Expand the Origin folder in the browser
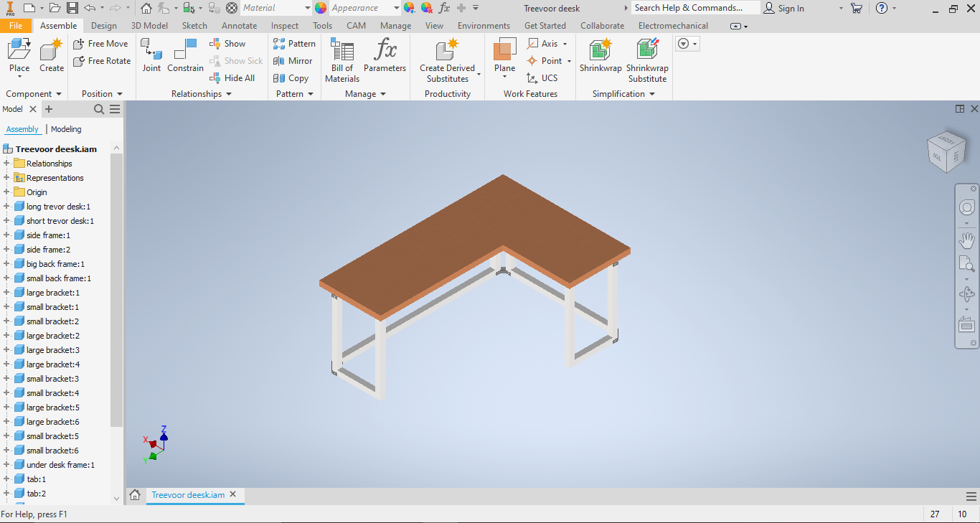The image size is (980, 523). 7,192
